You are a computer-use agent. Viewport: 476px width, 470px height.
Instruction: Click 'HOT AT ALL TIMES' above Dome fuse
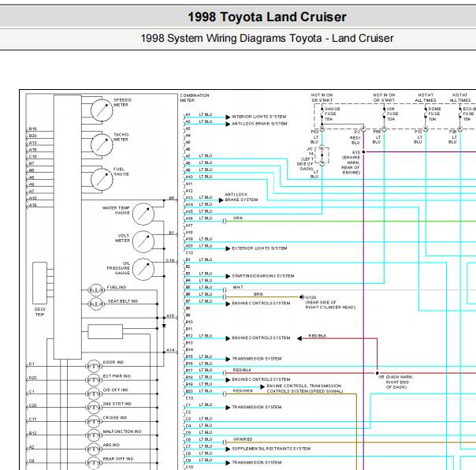point(426,98)
